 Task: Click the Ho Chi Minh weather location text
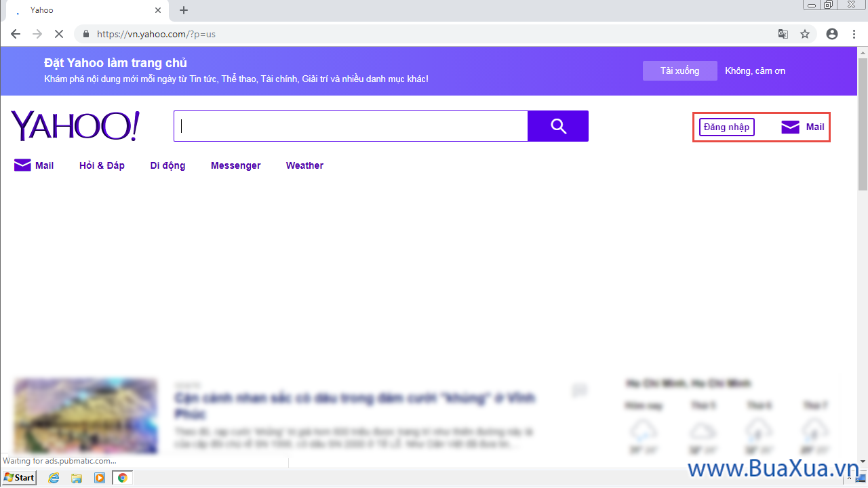click(688, 384)
